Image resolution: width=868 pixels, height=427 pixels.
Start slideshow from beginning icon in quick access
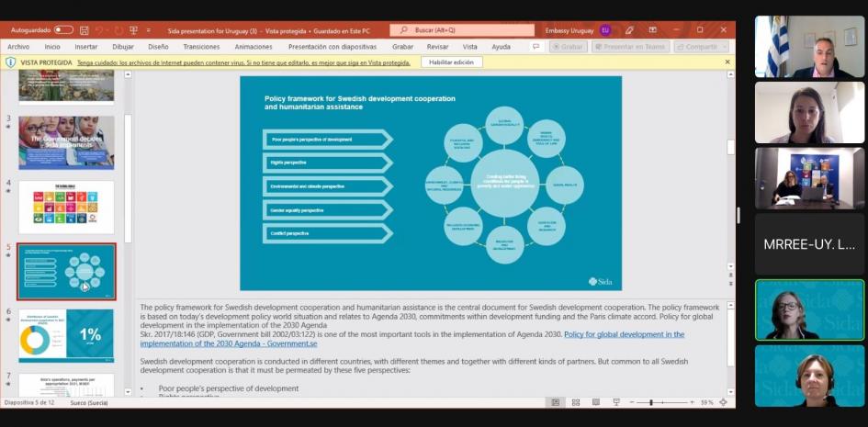point(133,30)
